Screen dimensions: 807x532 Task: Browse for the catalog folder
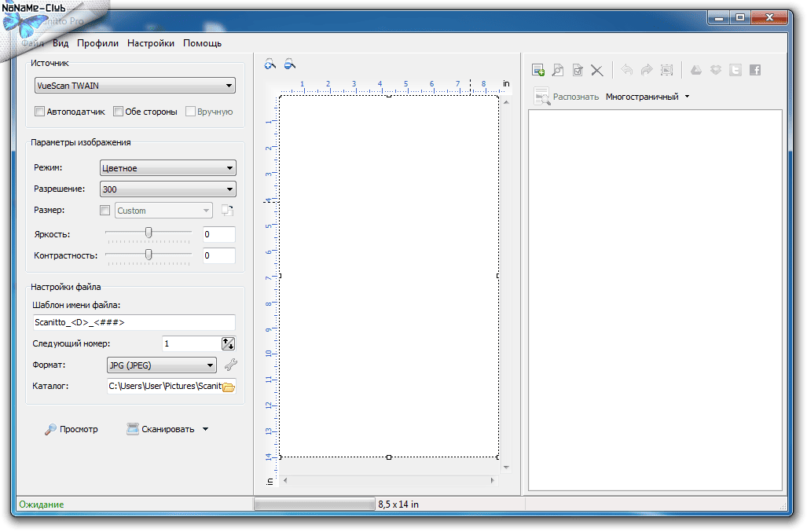coord(229,387)
